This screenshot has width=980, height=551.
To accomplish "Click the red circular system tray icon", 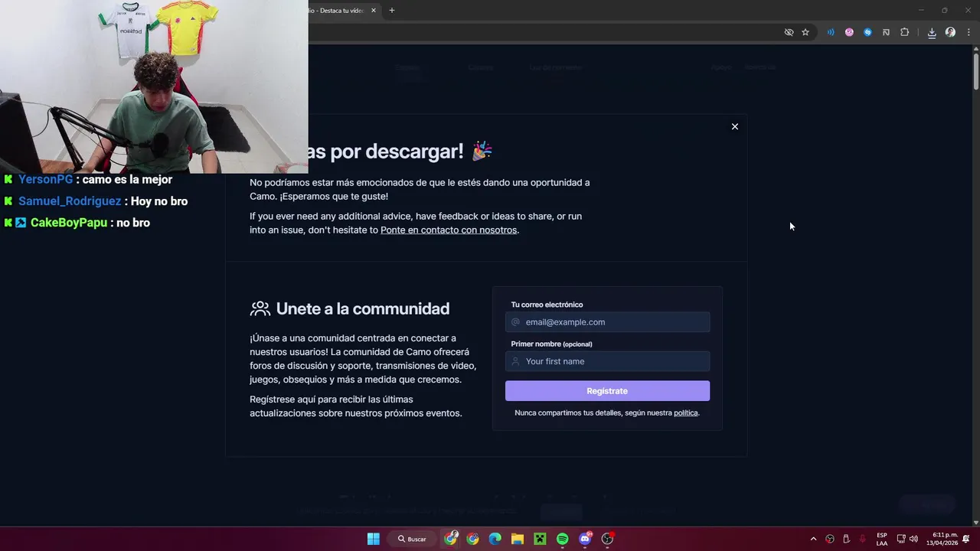I will [x=830, y=539].
